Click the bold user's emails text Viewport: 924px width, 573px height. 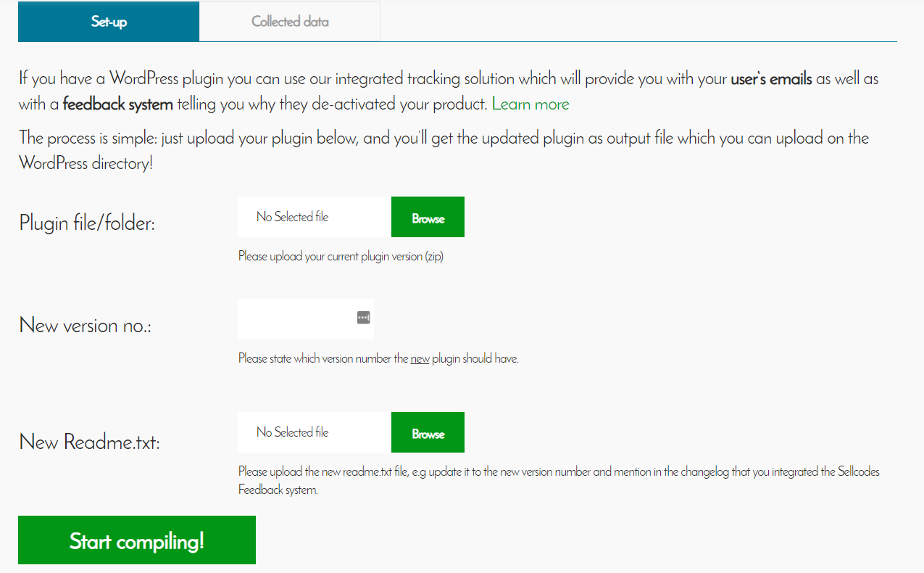(x=771, y=79)
